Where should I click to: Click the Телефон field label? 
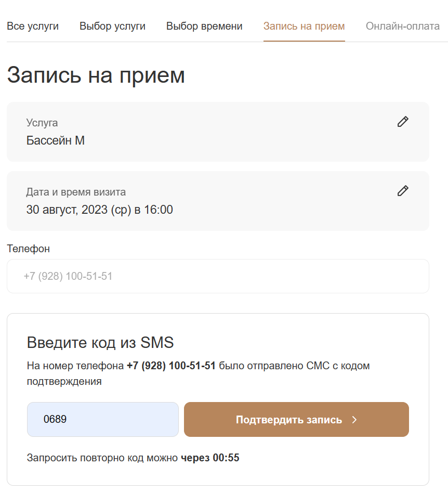click(x=29, y=249)
